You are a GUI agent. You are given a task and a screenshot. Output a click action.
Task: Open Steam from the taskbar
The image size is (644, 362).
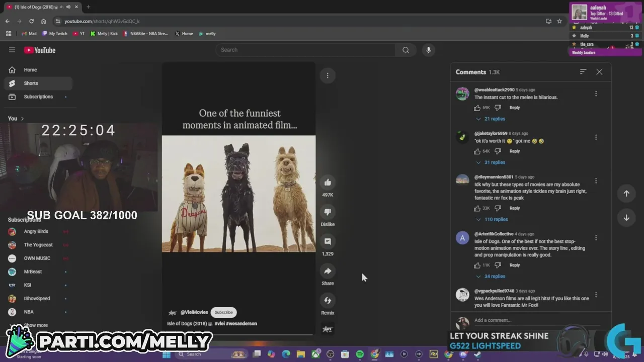click(x=477, y=354)
